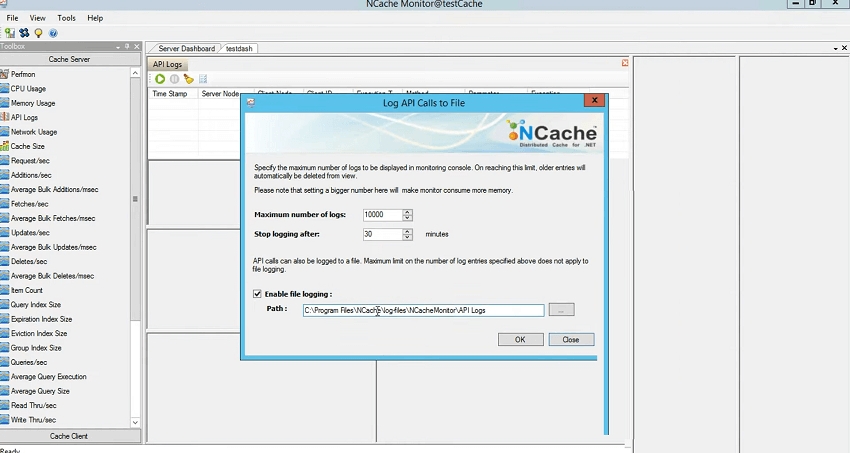Click Toolbox scrollbar down arrow
The height and width of the screenshot is (453, 850).
click(x=136, y=422)
